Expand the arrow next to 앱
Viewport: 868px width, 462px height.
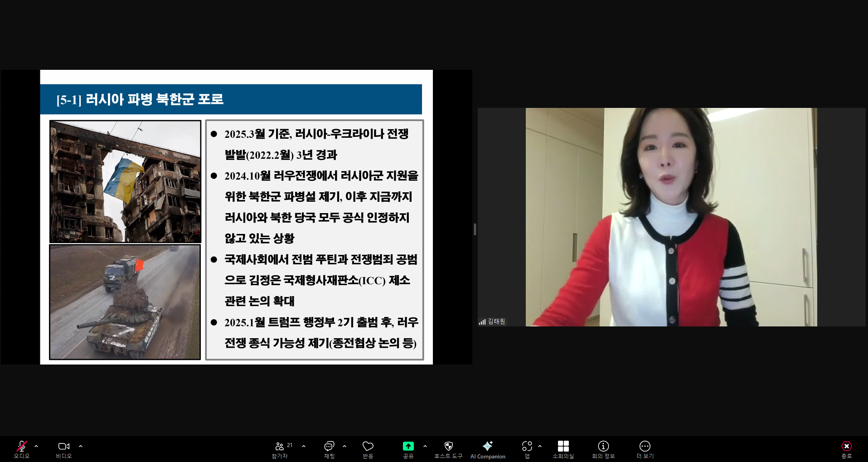[540, 446]
